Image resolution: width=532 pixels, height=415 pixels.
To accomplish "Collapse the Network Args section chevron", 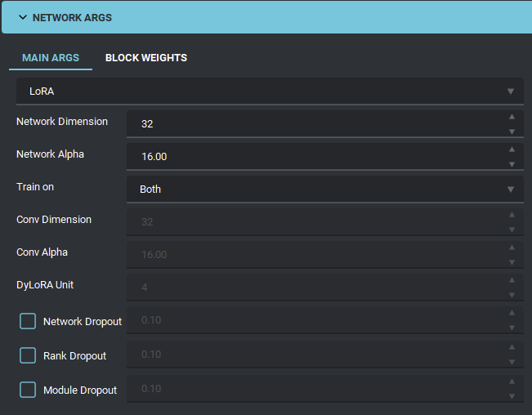I will click(x=23, y=17).
